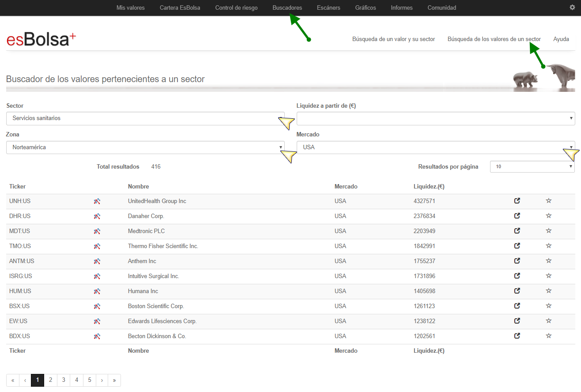Open the Zona dropdown showing Norteamérica
Screen dimensions: 581x392
(x=145, y=147)
